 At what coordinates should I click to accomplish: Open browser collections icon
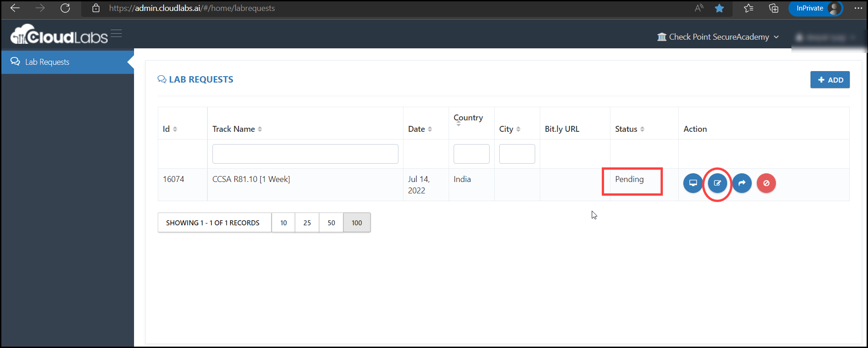pyautogui.click(x=774, y=8)
